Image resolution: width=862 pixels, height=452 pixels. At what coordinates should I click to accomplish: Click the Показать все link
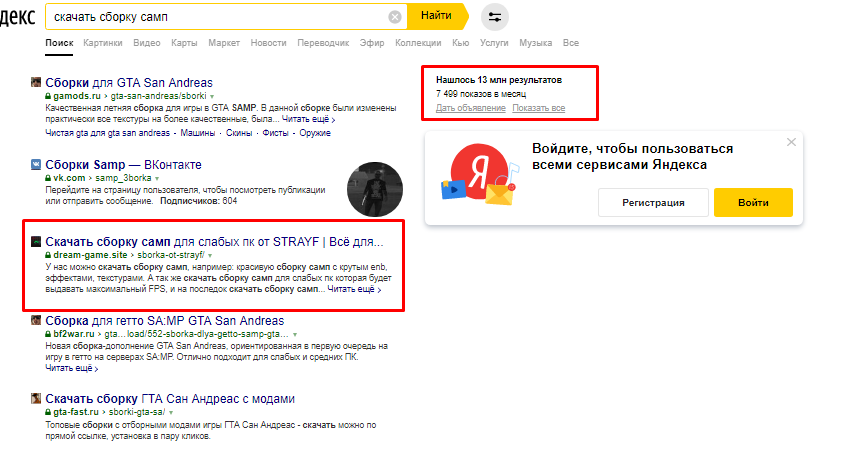(x=539, y=108)
